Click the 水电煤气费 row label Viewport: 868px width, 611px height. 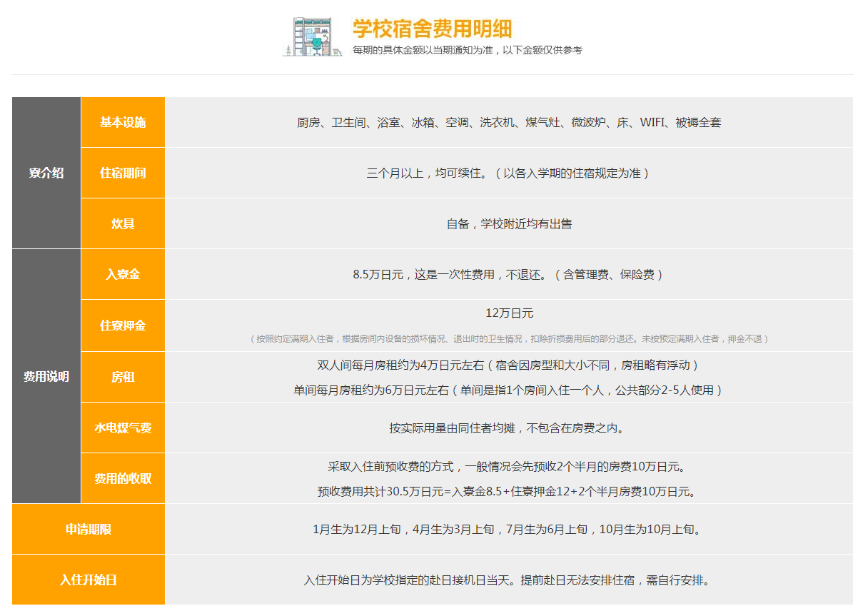pyautogui.click(x=123, y=428)
